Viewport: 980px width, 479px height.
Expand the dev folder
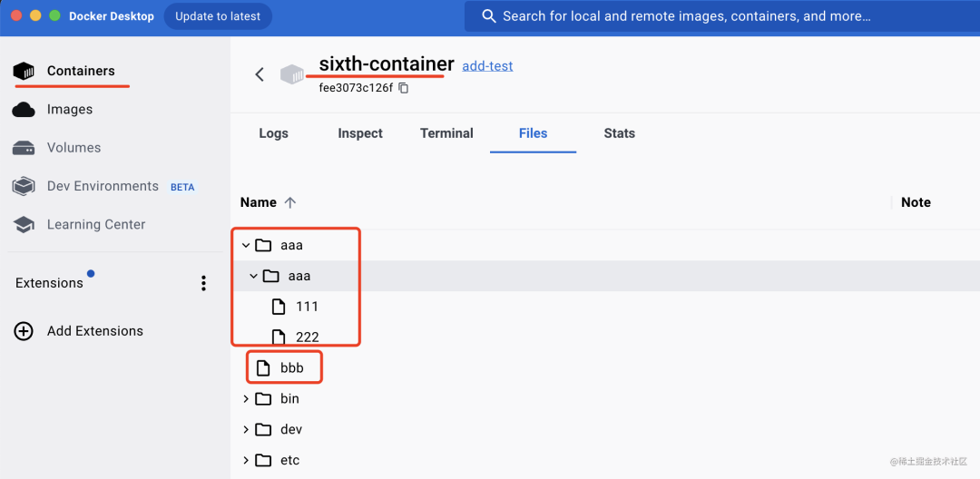[246, 430]
